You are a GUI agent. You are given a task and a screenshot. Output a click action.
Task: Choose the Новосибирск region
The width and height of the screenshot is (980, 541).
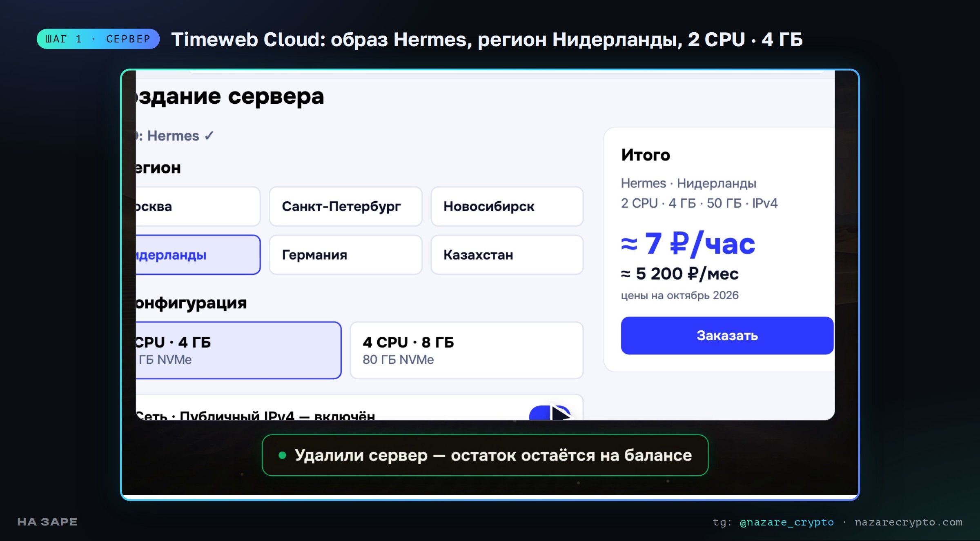tap(507, 206)
